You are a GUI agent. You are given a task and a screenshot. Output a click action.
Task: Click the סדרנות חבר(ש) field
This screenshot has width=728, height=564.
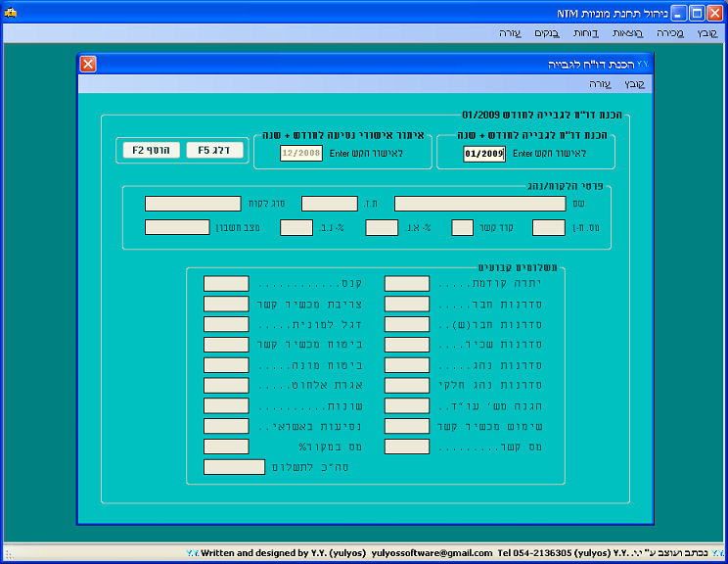pos(407,324)
